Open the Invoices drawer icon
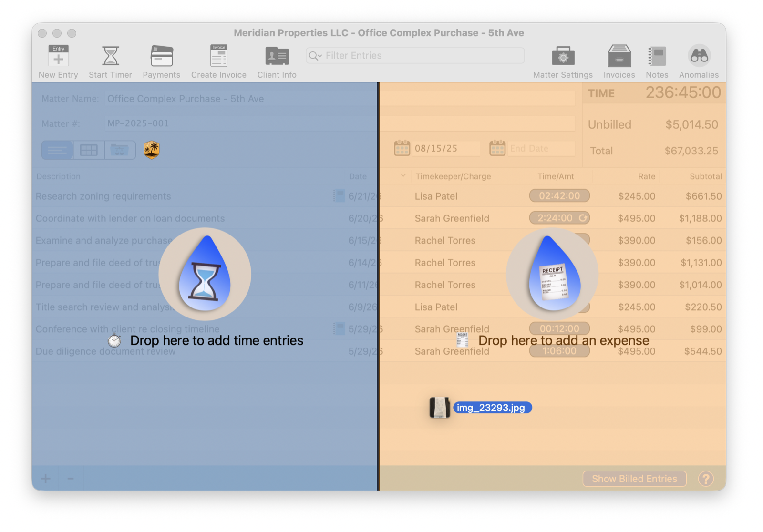Viewport: 763px width, 532px height. (619, 56)
